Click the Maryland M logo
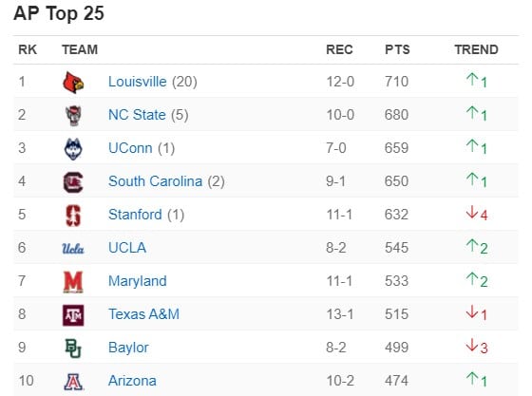 73,282
